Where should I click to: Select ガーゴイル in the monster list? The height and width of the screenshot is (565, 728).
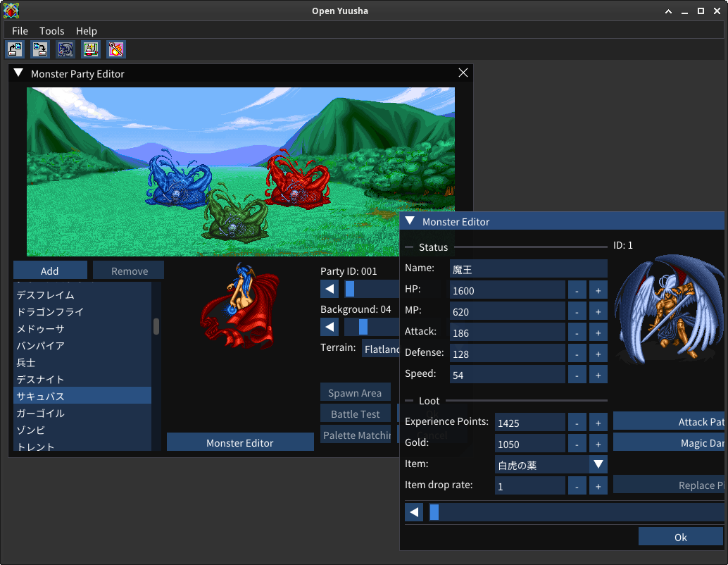coord(82,413)
